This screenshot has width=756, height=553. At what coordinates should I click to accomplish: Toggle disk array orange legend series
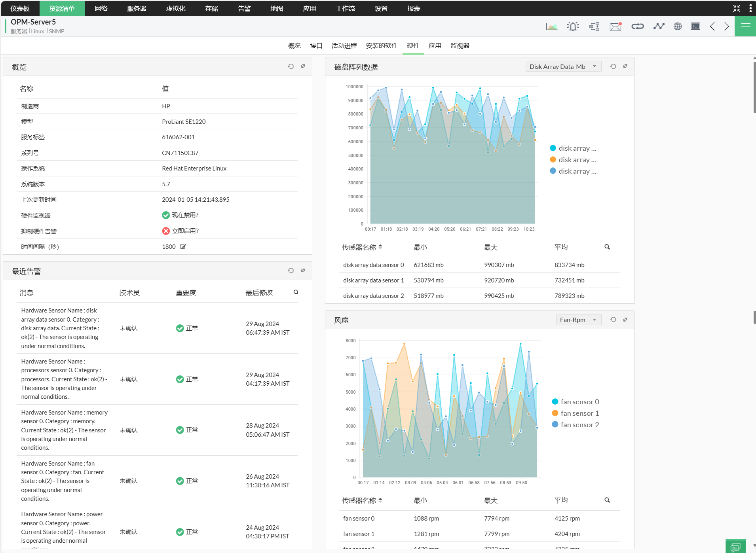click(x=573, y=160)
